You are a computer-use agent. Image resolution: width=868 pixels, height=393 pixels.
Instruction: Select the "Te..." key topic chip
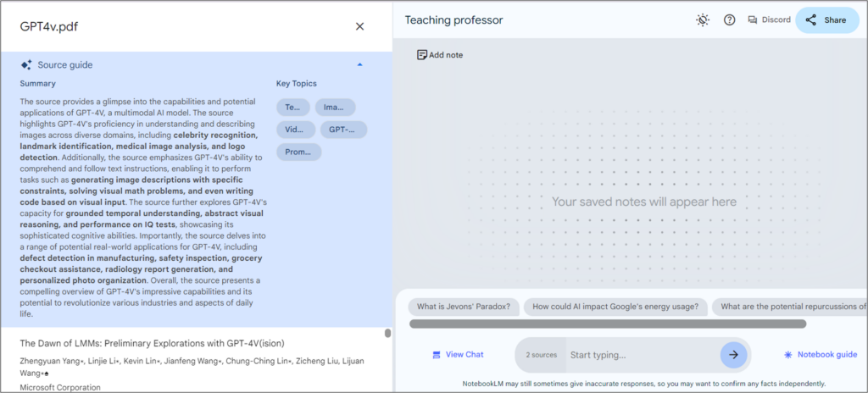pyautogui.click(x=292, y=108)
